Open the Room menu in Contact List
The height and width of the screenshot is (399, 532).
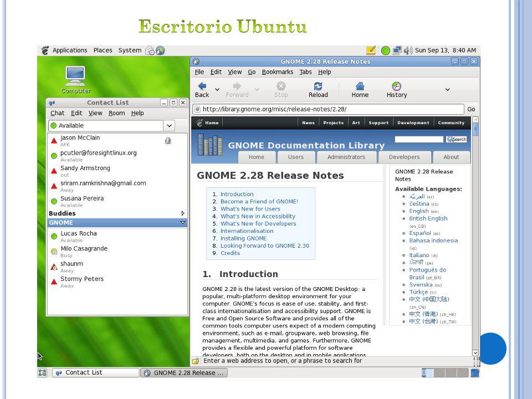[x=117, y=113]
